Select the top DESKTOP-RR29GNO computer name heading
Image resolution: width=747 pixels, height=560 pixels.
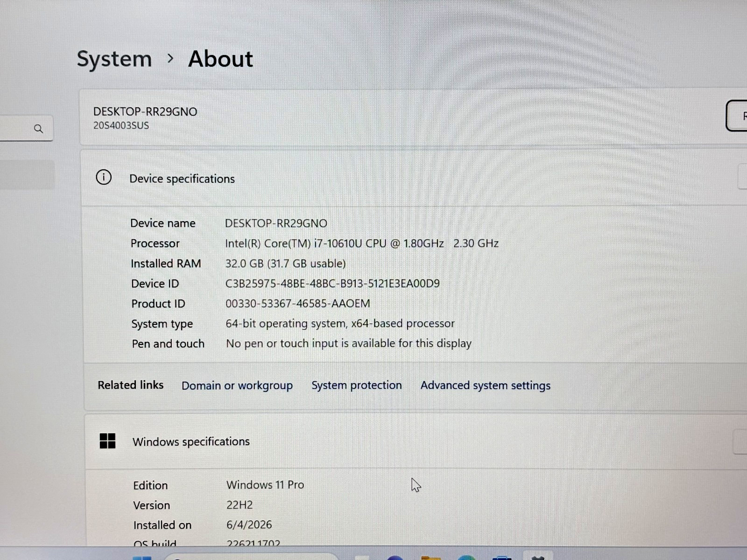[x=145, y=112]
